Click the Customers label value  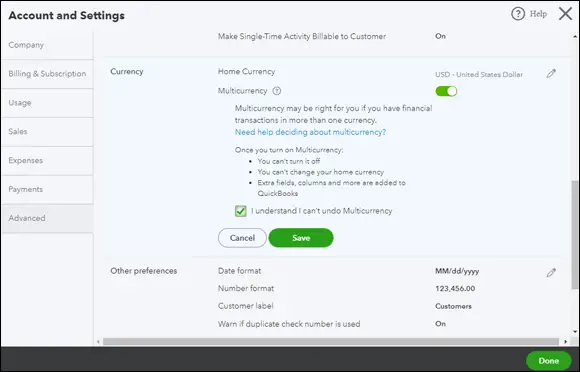click(453, 306)
